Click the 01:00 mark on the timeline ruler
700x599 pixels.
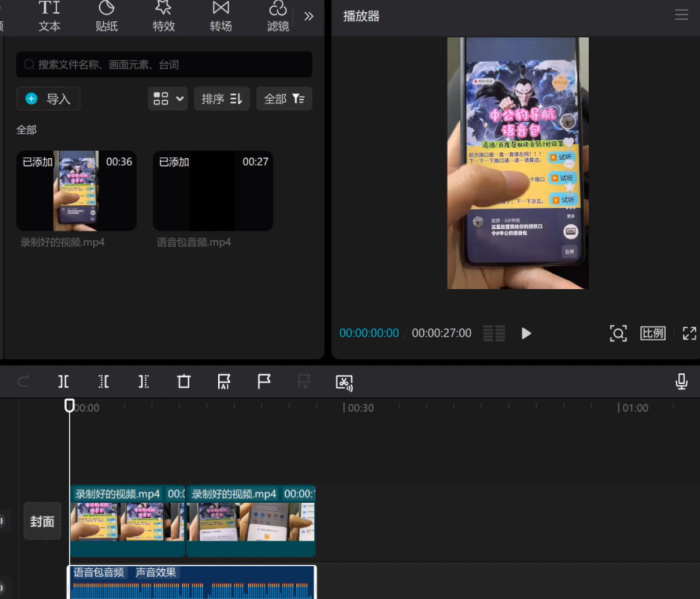633,408
